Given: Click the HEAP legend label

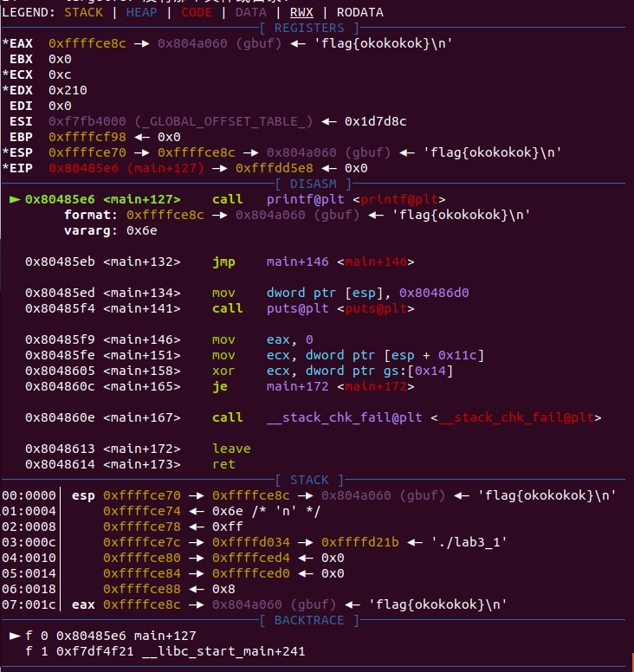Looking at the screenshot, I should click(141, 12).
